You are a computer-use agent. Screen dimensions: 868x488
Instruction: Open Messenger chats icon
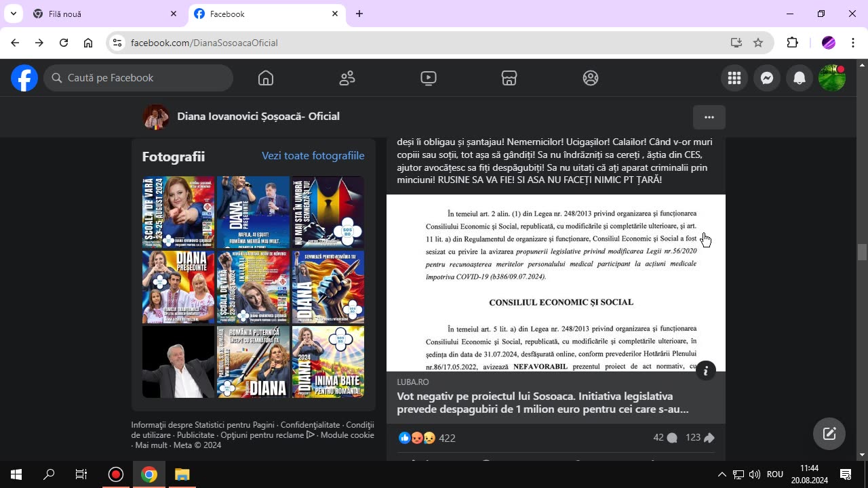click(x=767, y=78)
